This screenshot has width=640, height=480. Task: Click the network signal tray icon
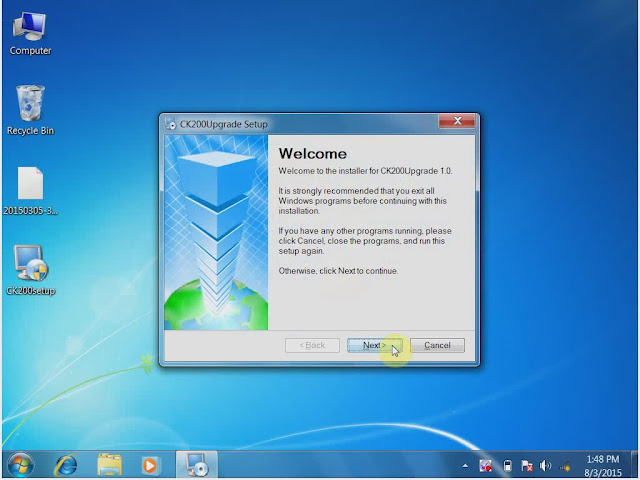(565, 466)
